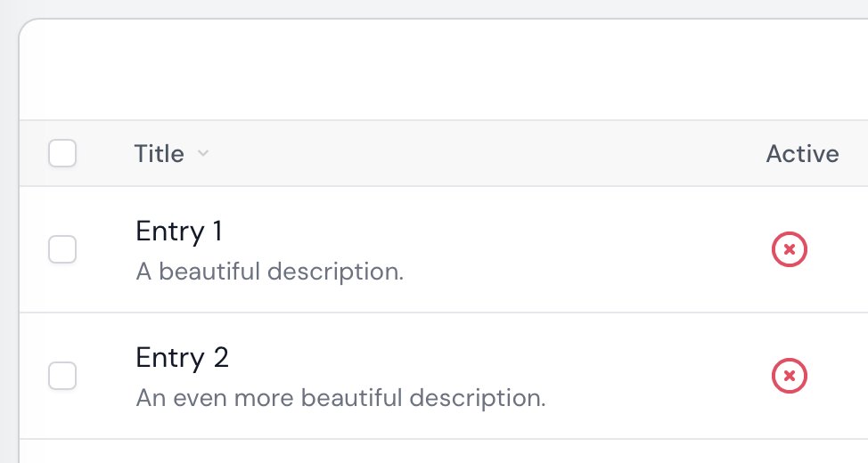Viewport: 868px width, 463px height.
Task: Click the Active column header
Action: click(802, 154)
